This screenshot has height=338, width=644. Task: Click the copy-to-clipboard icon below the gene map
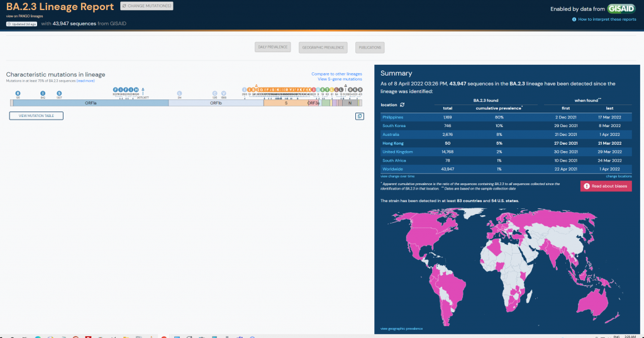(x=360, y=116)
